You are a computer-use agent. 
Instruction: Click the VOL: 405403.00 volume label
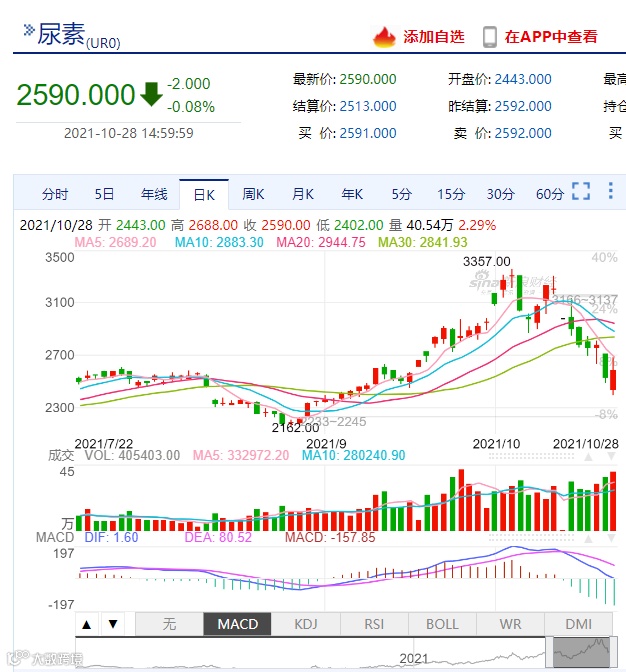pos(132,455)
